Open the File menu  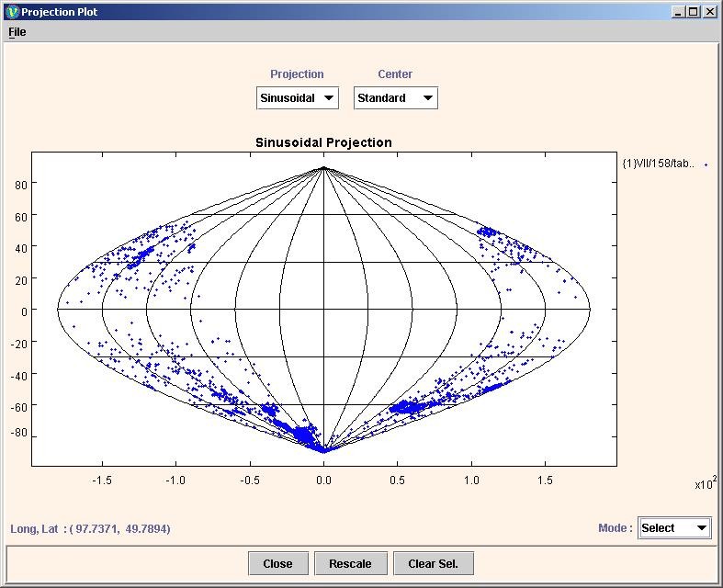17,32
